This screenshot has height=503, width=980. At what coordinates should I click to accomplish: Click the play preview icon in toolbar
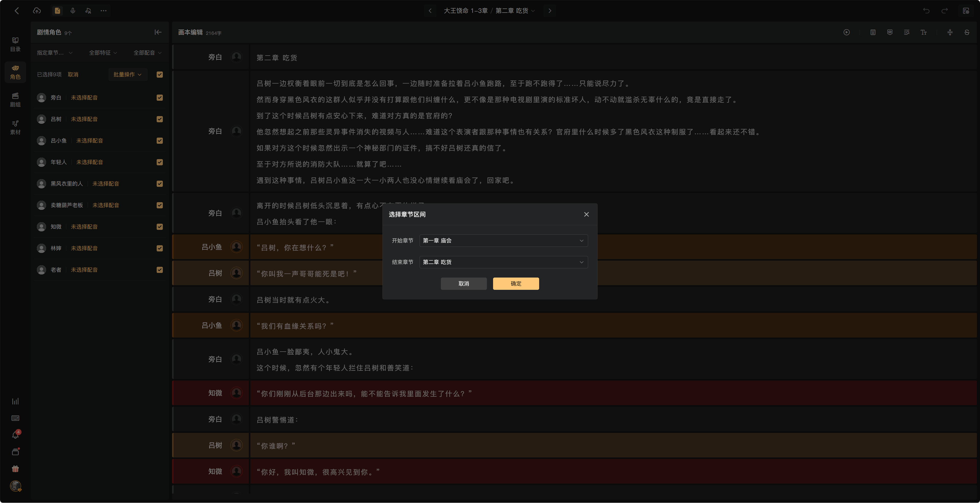(847, 32)
